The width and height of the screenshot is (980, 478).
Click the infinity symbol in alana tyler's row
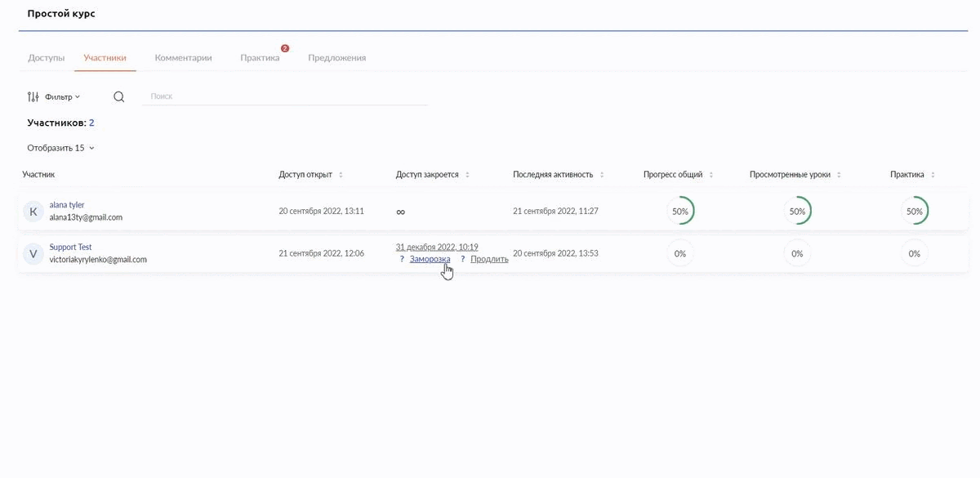400,212
